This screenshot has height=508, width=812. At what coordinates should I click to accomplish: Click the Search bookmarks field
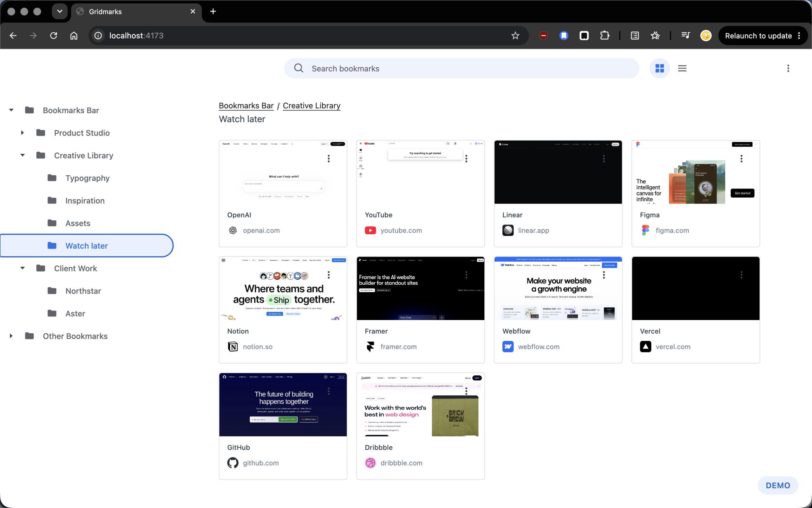[x=462, y=69]
